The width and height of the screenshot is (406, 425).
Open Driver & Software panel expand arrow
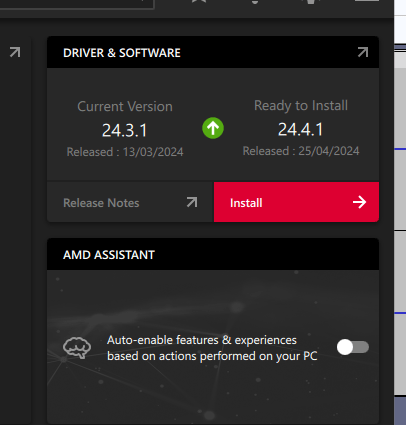click(363, 52)
